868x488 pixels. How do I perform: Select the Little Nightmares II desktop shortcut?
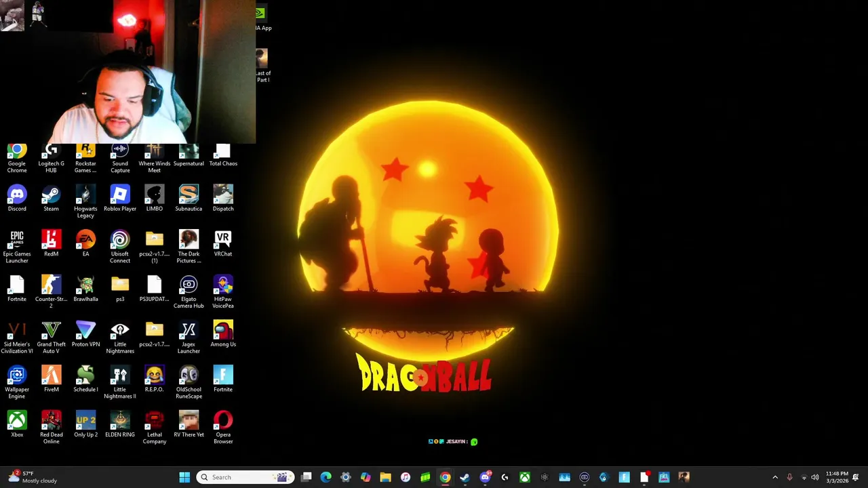coord(120,383)
